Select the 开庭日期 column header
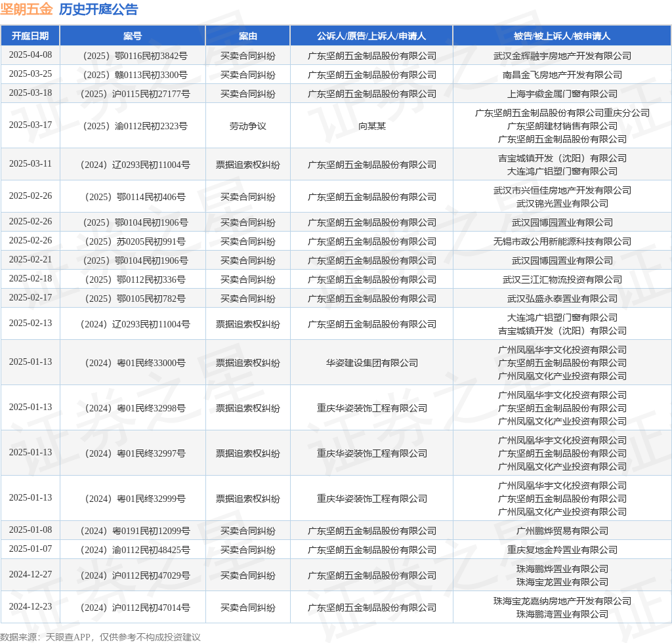672x643 pixels. click(30, 36)
